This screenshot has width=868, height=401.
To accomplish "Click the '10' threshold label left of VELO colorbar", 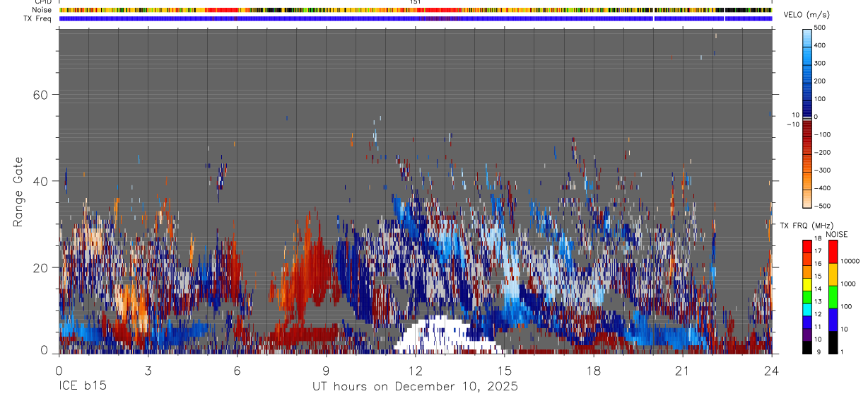I will coord(794,115).
